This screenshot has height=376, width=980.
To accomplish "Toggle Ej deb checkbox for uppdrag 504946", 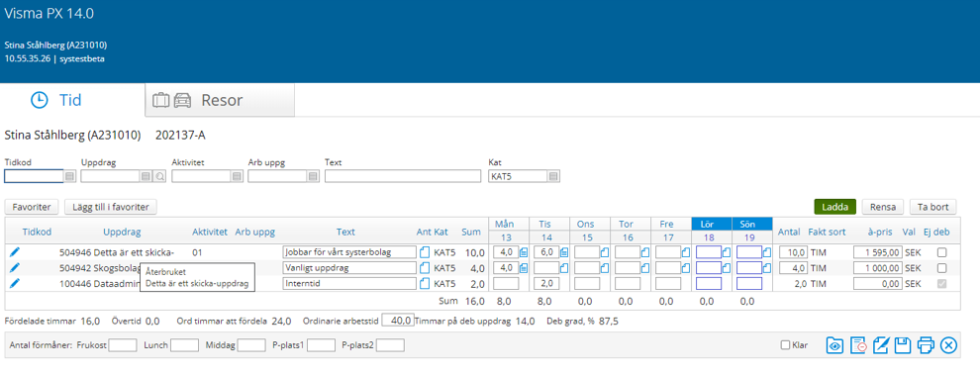I will (941, 252).
